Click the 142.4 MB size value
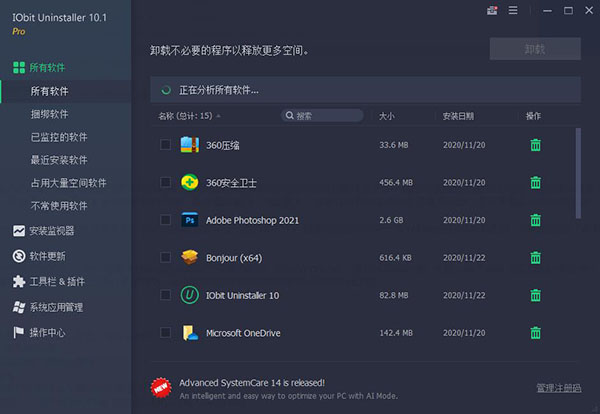The image size is (600, 414). click(x=396, y=333)
